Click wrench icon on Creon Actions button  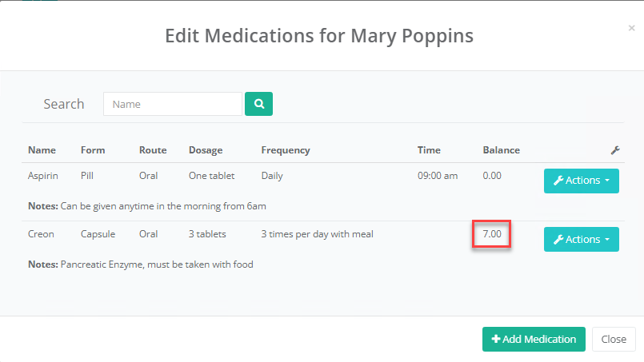click(558, 239)
